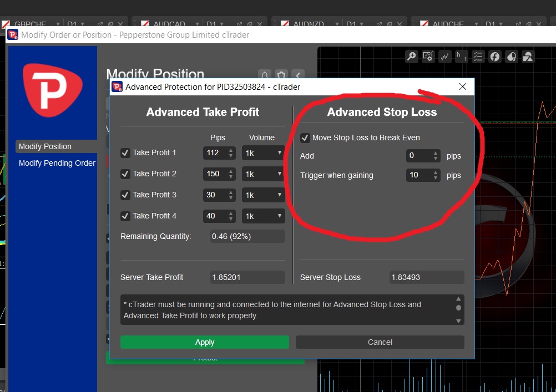Select the AUDNZD chart tab
Image resolution: width=556 pixels, height=392 pixels.
[309, 24]
